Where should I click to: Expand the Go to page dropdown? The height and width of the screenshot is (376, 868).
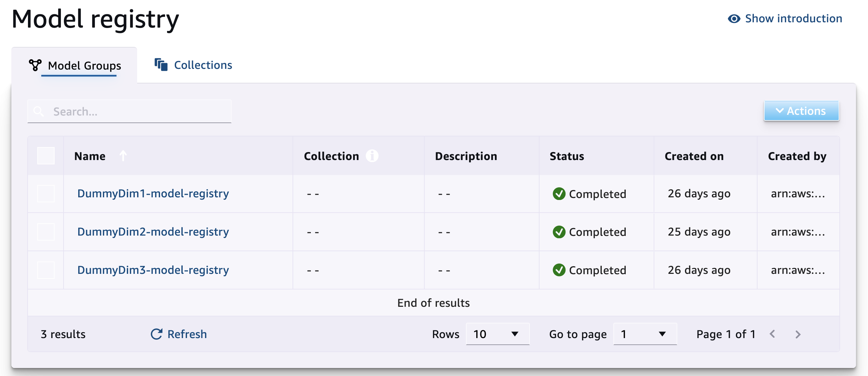click(x=645, y=334)
